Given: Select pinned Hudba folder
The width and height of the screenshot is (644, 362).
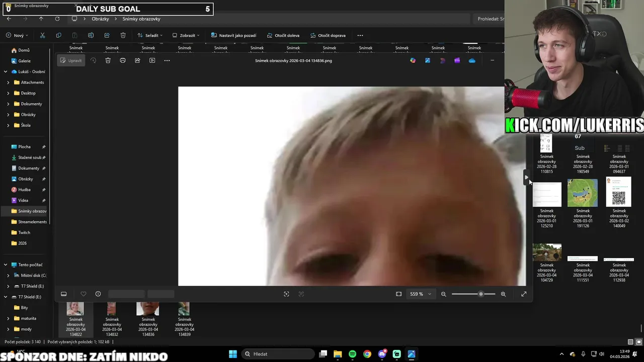Looking at the screenshot, I should [24, 190].
